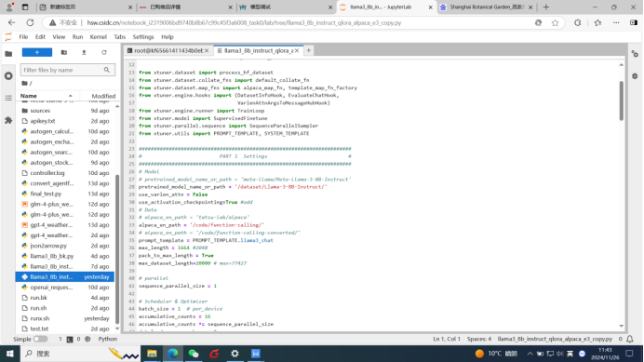
Task: Open the Settings menu
Action: coord(143,37)
